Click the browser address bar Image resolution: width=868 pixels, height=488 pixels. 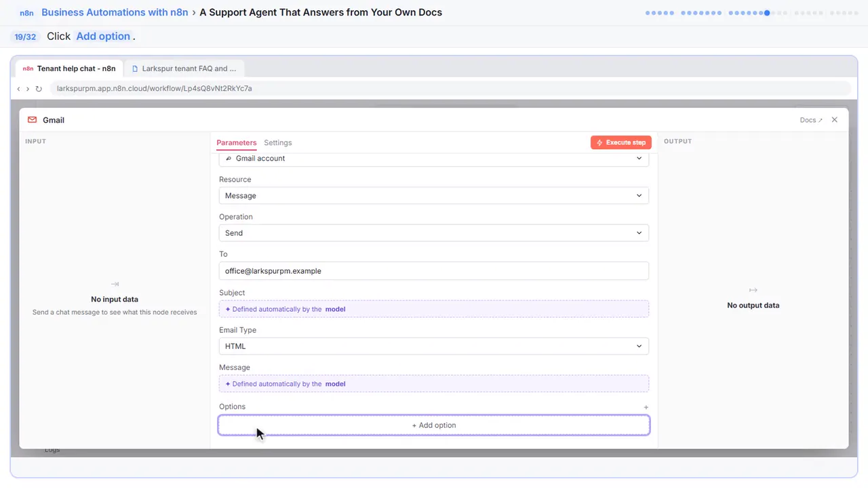pos(452,89)
